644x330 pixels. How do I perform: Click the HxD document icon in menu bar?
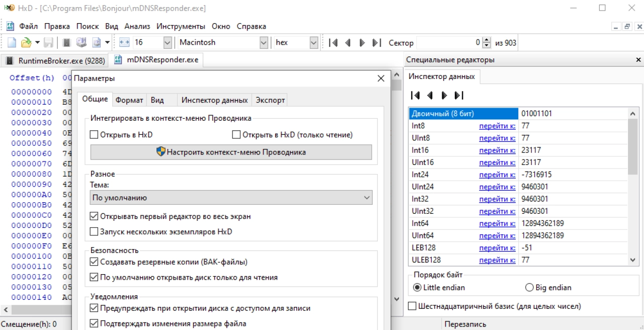click(10, 26)
